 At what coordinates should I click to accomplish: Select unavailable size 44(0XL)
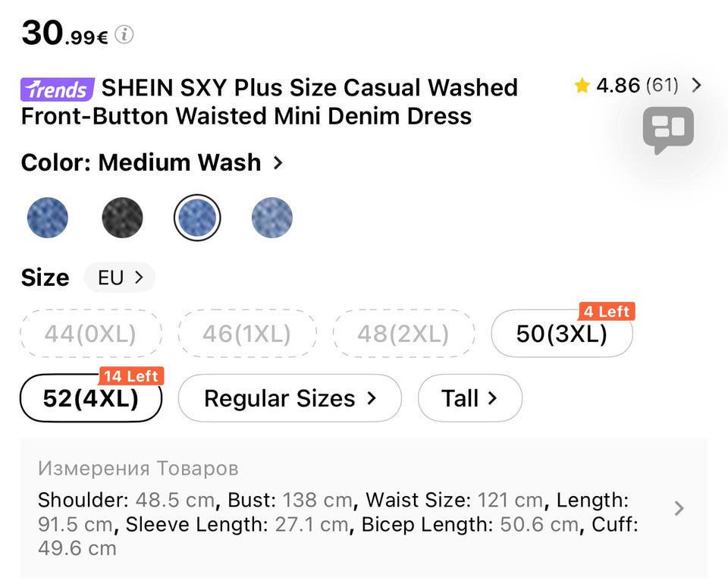pos(91,334)
